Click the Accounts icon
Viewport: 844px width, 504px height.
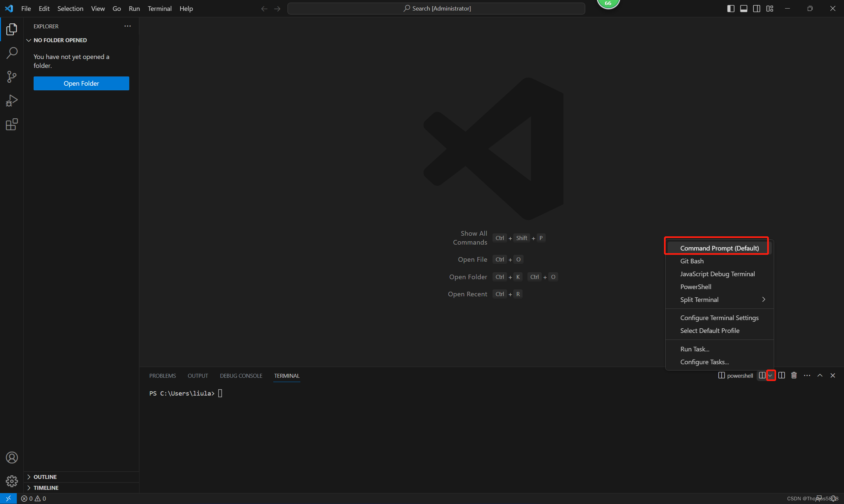(12, 458)
